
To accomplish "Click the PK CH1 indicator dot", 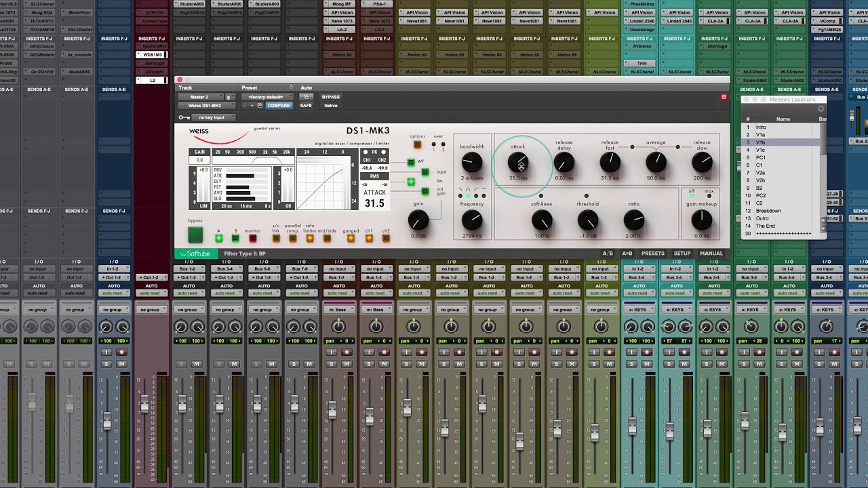I will click(x=366, y=152).
